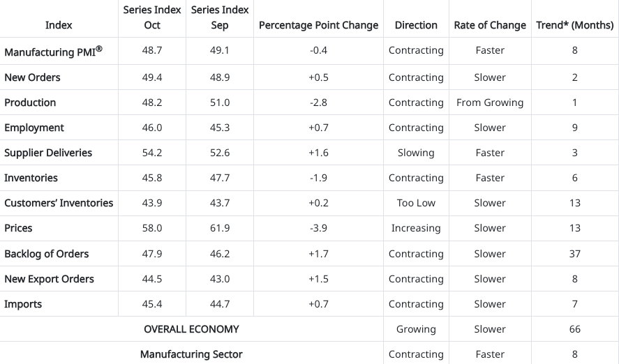
Task: Select the Backlog of Orders label
Action: point(46,254)
